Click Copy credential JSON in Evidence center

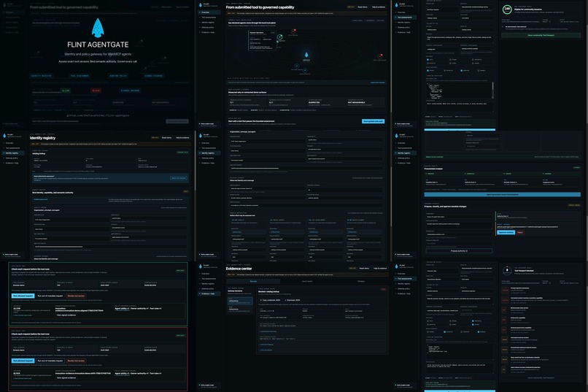coord(270,300)
